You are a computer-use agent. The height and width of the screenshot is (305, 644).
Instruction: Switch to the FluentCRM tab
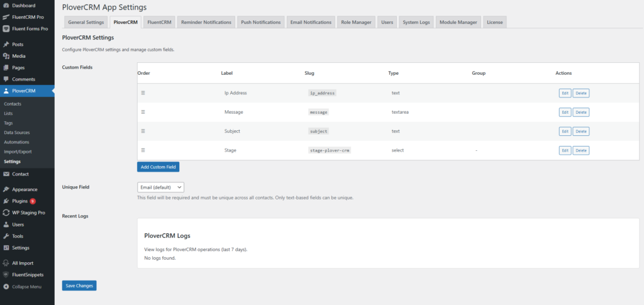tap(158, 22)
